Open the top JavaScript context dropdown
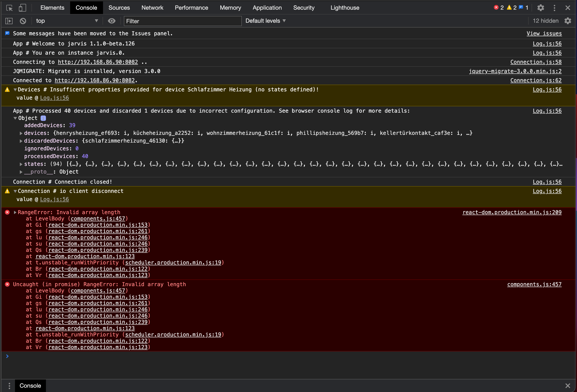The width and height of the screenshot is (577, 392). click(67, 21)
